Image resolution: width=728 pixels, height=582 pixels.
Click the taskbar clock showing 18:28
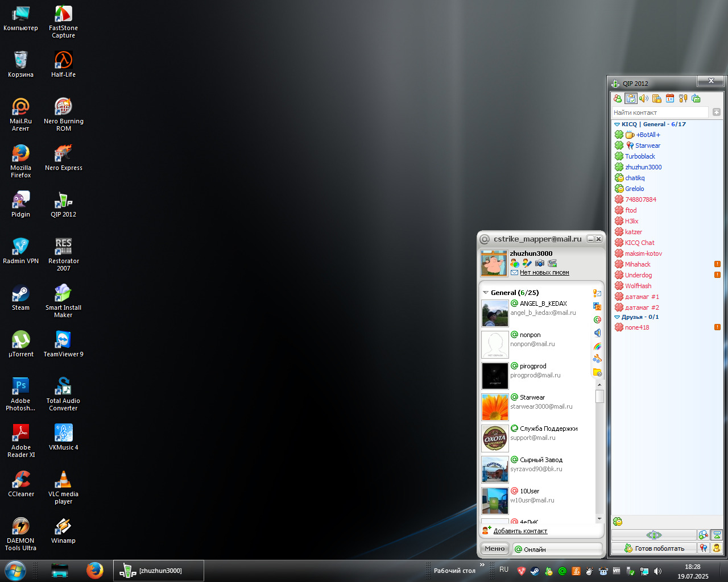click(x=693, y=571)
